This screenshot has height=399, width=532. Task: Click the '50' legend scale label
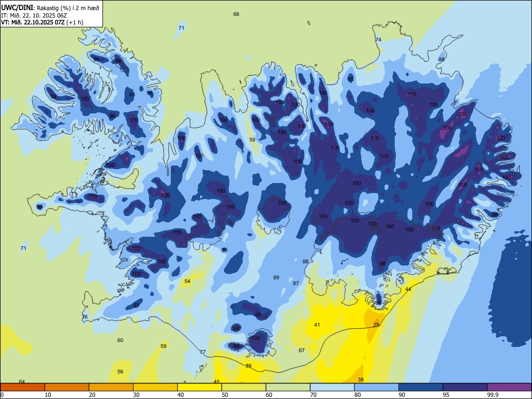(x=225, y=395)
